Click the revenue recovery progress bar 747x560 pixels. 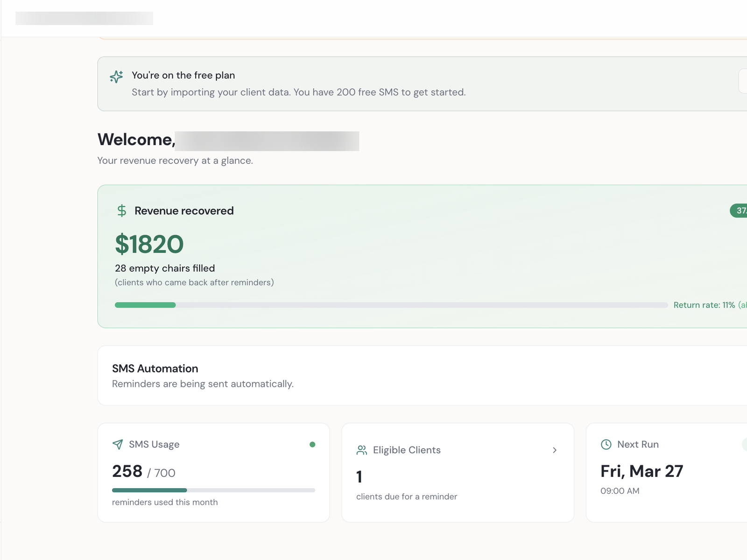click(x=391, y=305)
